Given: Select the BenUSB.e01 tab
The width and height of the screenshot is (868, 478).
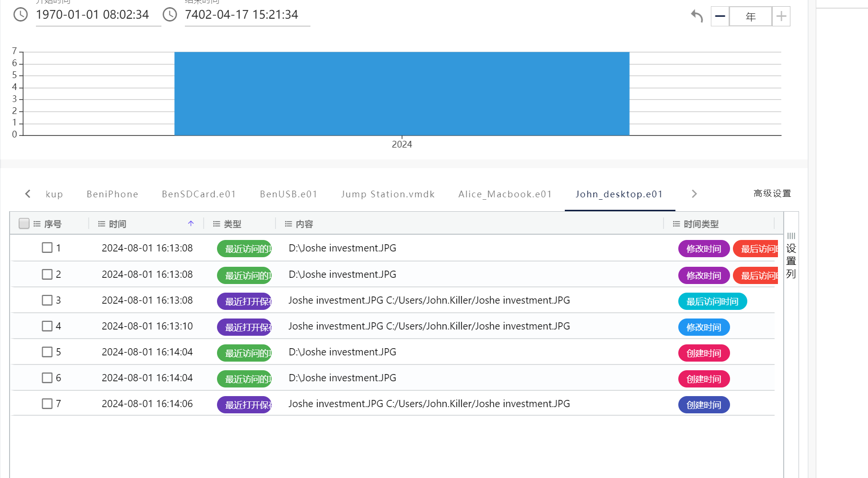Looking at the screenshot, I should click(289, 194).
